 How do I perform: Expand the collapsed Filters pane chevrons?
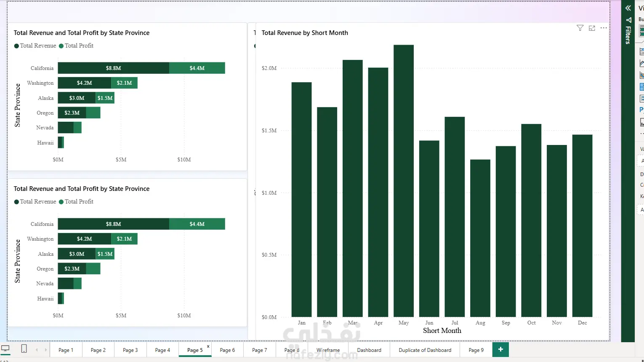tap(628, 8)
